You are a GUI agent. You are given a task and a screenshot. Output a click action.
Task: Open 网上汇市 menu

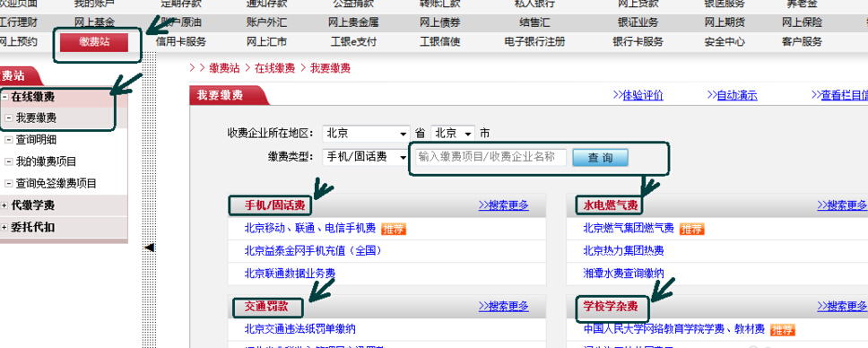(266, 41)
